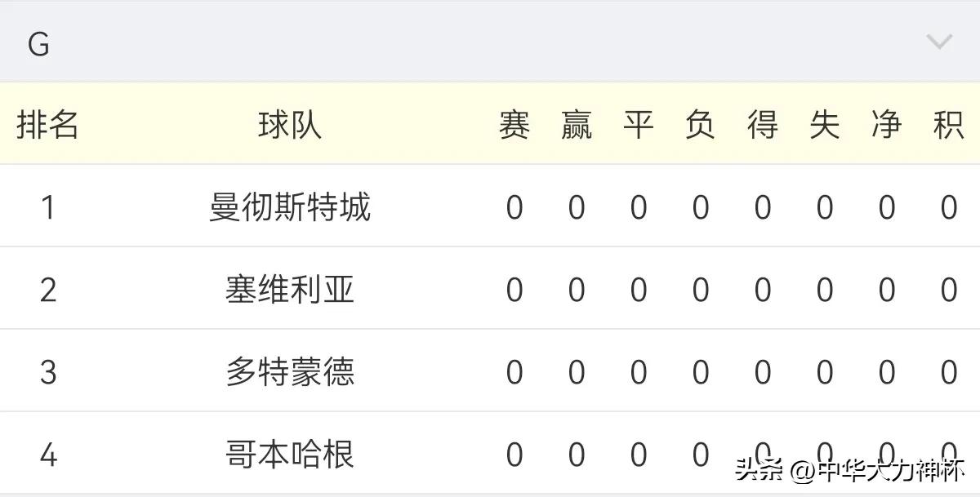Click the 球队 team column header
980x497 pixels.
pos(289,124)
